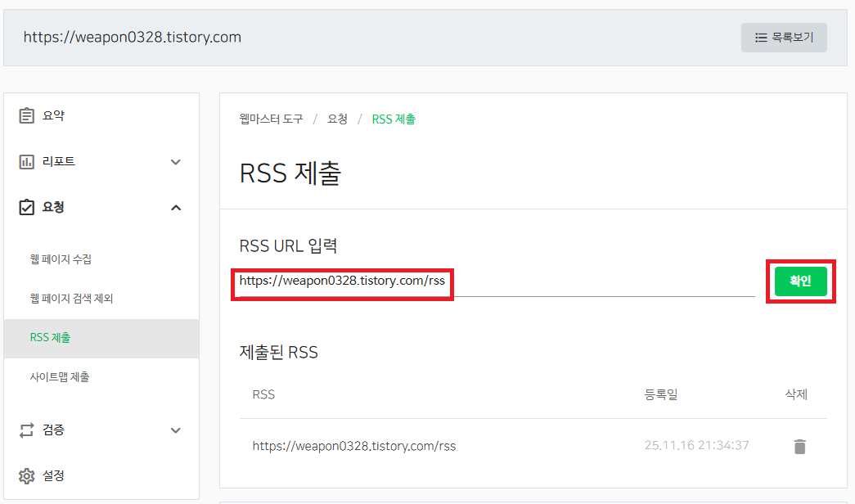Delete the submitted RSS with trash icon
Screen dimensions: 855x504
[x=799, y=446]
